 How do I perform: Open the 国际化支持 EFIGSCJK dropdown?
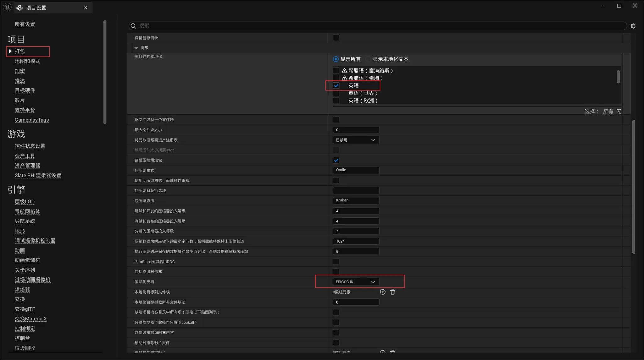tap(356, 282)
